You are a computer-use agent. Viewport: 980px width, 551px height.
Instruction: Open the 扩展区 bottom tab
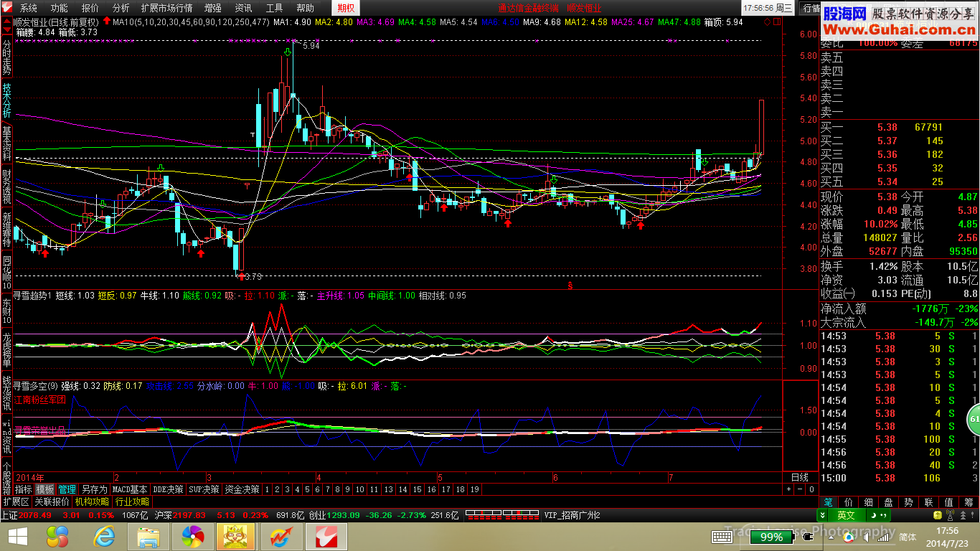click(x=16, y=501)
